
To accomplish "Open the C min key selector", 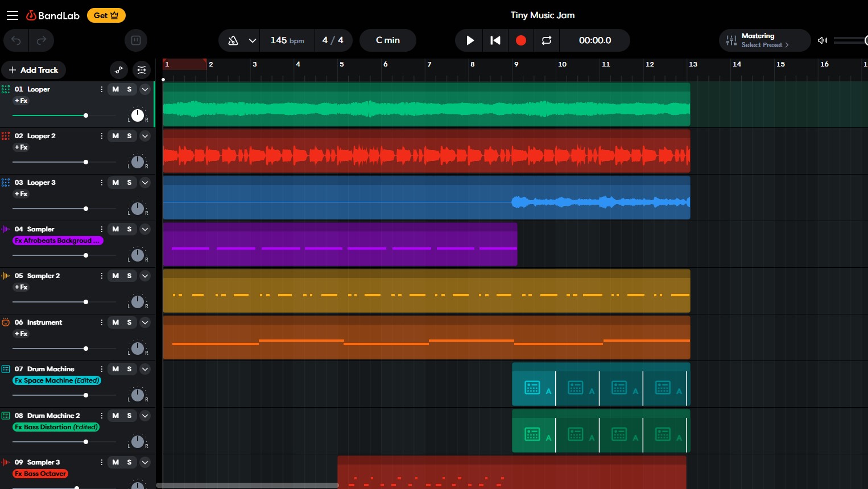I will coord(388,40).
